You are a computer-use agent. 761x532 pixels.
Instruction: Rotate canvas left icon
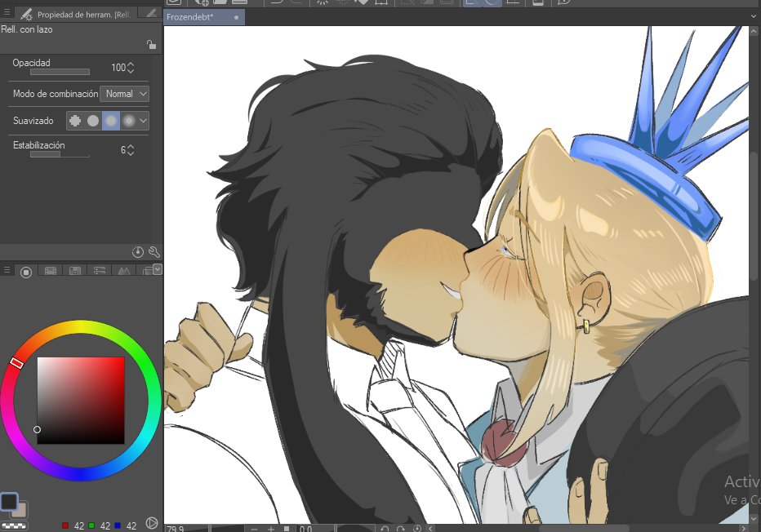[x=385, y=529]
